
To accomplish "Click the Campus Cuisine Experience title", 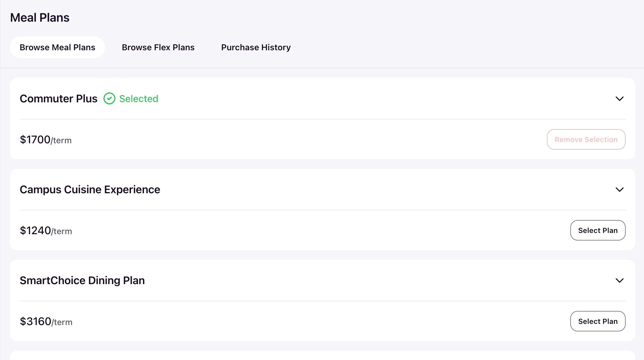I will click(x=90, y=190).
